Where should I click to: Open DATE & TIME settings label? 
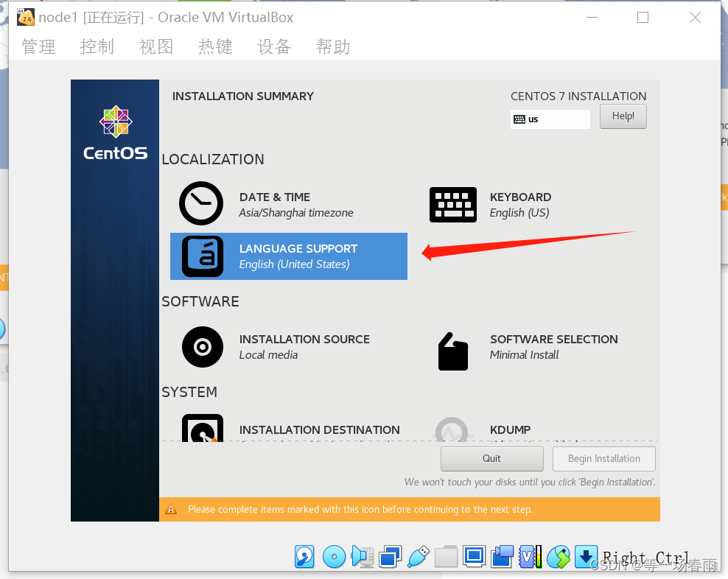(275, 197)
